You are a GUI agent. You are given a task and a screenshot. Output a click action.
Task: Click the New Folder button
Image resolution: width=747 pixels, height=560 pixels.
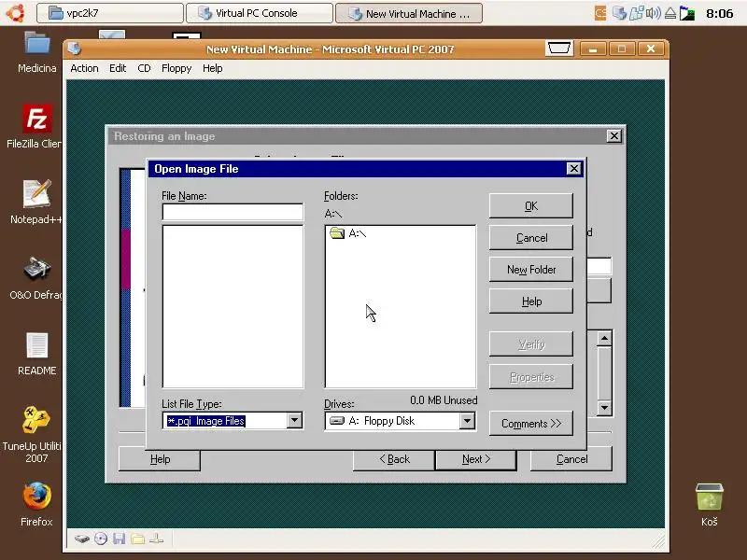[x=531, y=270]
